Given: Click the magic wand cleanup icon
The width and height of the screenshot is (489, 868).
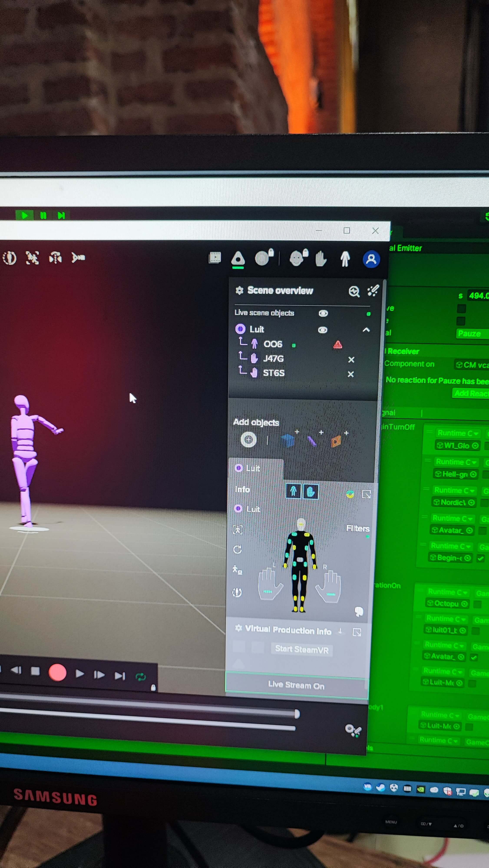Looking at the screenshot, I should click(373, 291).
